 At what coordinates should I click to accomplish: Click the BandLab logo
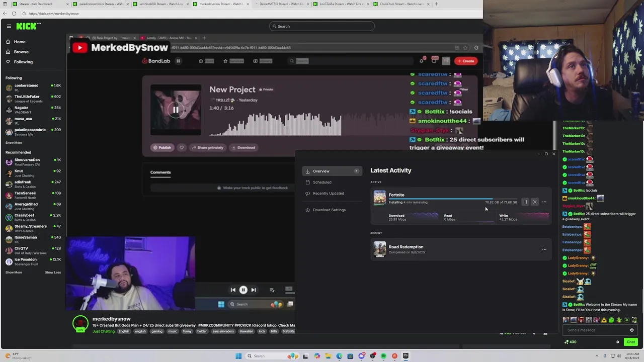156,61
